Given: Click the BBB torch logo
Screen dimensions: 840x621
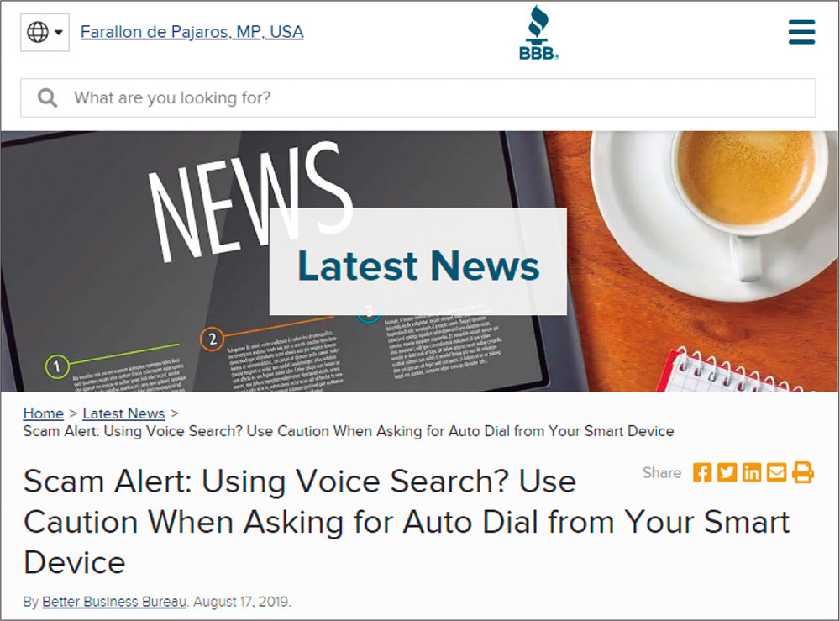Looking at the screenshot, I should coord(538,32).
